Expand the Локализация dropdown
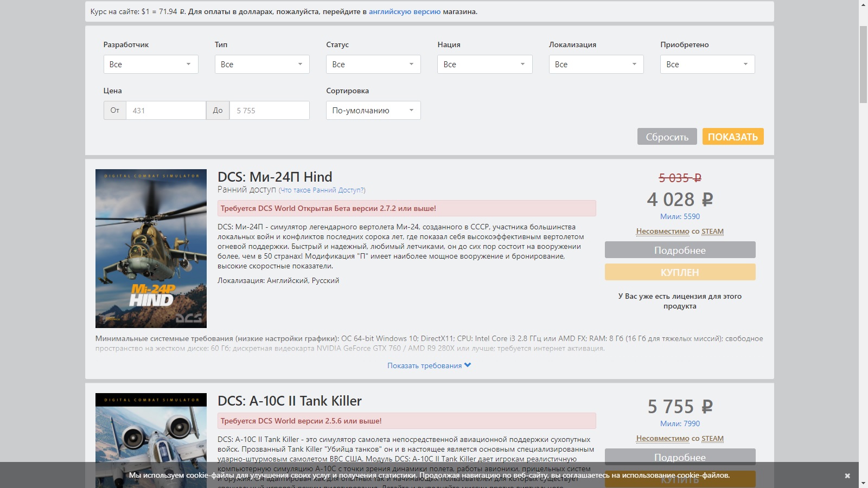The height and width of the screenshot is (488, 868). (596, 64)
